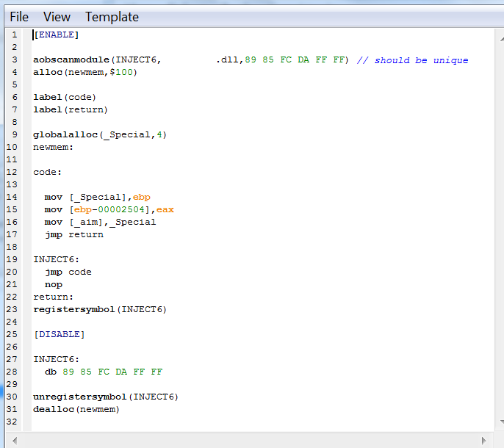Click the horizontal scrollbar left arrow
Screen dimensions: 504x448
(x=16, y=440)
